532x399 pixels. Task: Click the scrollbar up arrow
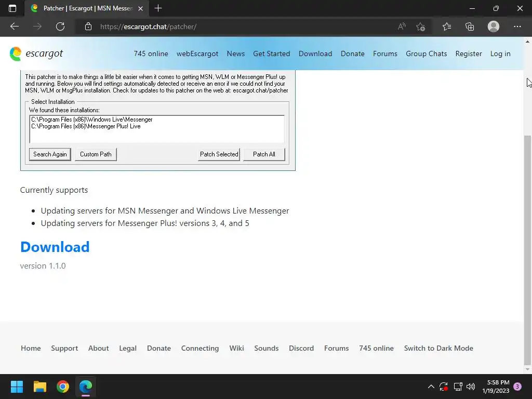coord(527,42)
